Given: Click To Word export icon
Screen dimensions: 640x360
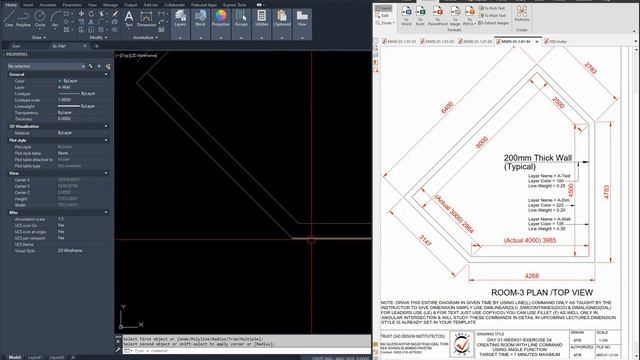Looking at the screenshot, I should coord(407,16).
